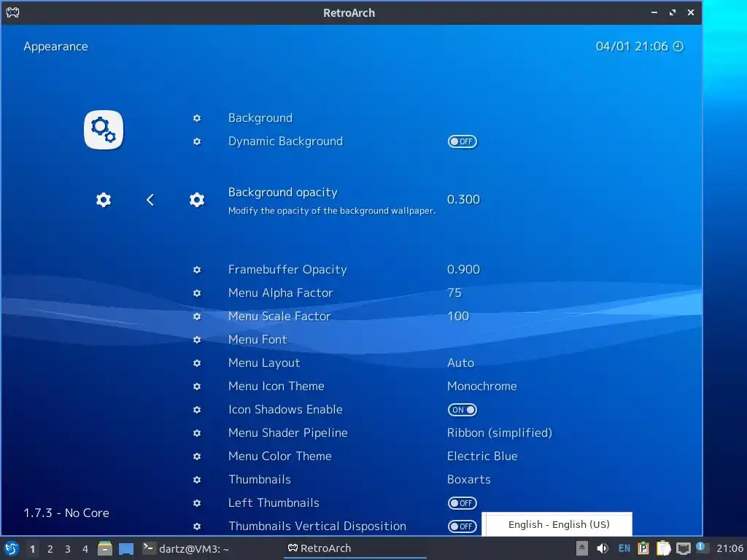This screenshot has width=747, height=560.
Task: Click the gear icon left of back chevron
Action: pos(104,200)
